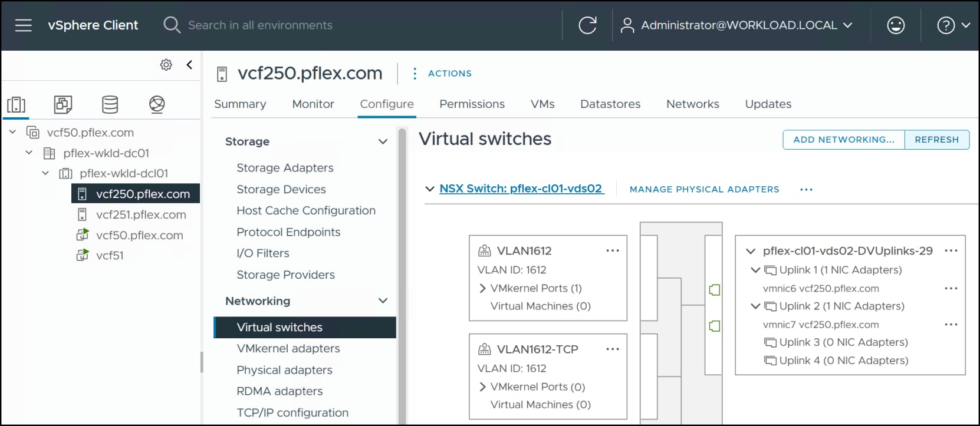
Task: Open Storage Providers
Action: [285, 275]
